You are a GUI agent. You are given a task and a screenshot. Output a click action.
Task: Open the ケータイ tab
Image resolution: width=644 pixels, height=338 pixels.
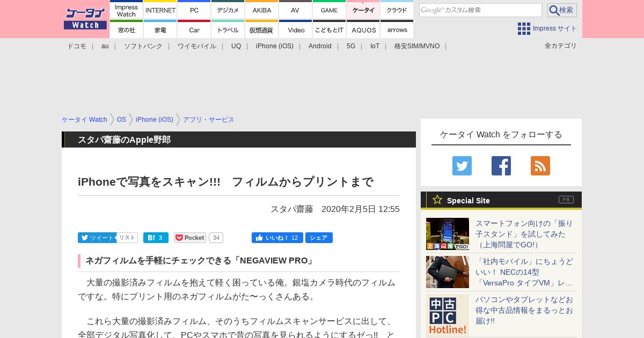tap(363, 10)
